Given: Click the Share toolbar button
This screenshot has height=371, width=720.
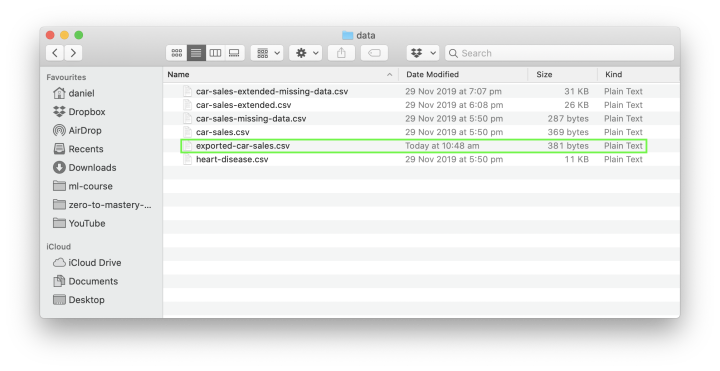Looking at the screenshot, I should [x=341, y=53].
